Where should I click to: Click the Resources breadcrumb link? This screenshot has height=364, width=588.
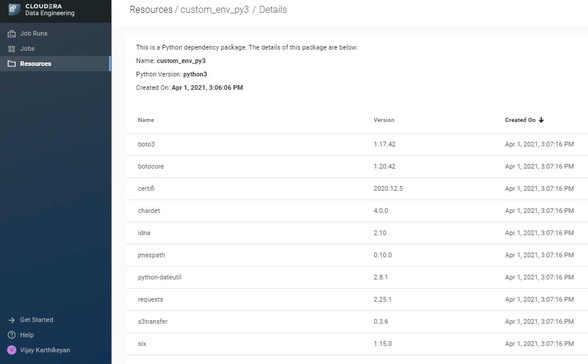coord(151,10)
